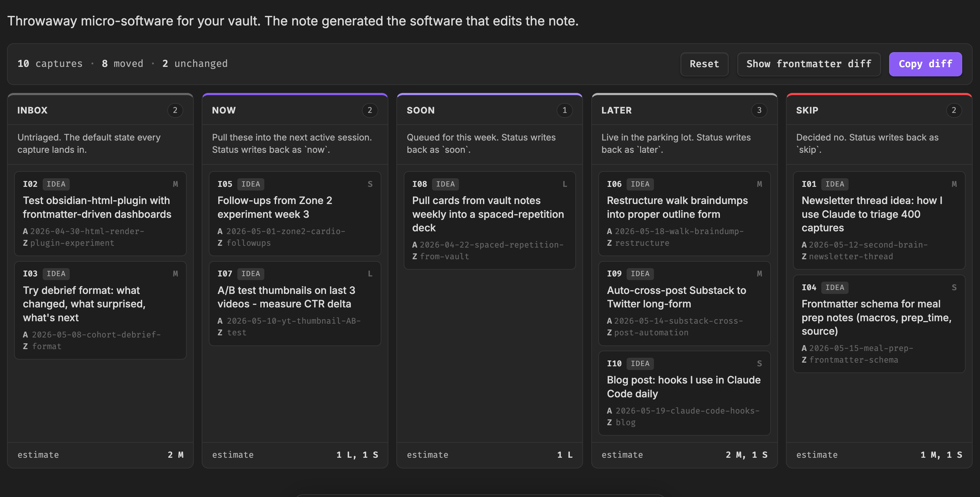This screenshot has width=980, height=497.
Task: Click the INBOX estimate total 2 M
Action: (175, 455)
